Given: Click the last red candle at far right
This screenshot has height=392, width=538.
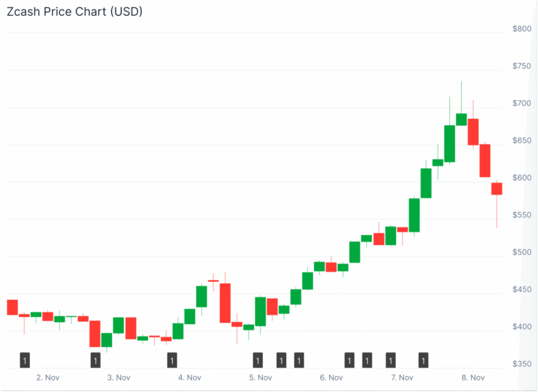Looking at the screenshot, I should point(496,189).
